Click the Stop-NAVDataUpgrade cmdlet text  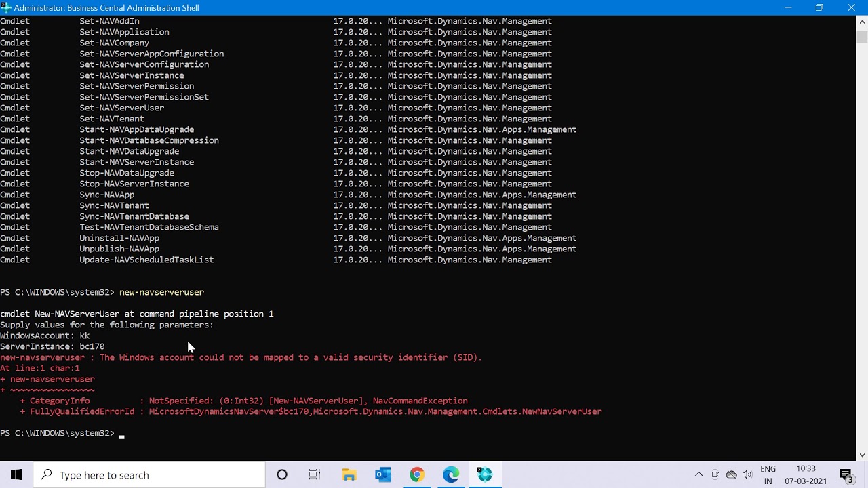[127, 173]
